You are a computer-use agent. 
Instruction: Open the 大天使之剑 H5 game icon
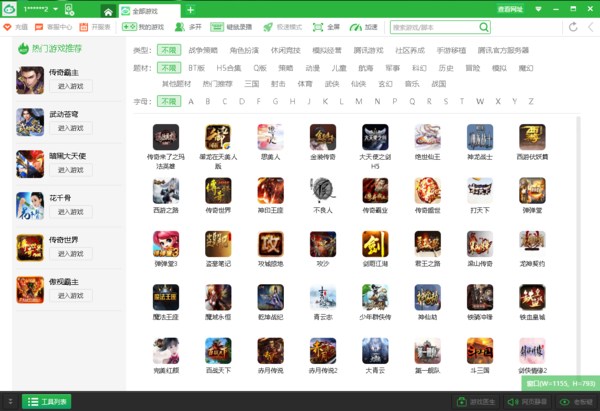point(375,137)
